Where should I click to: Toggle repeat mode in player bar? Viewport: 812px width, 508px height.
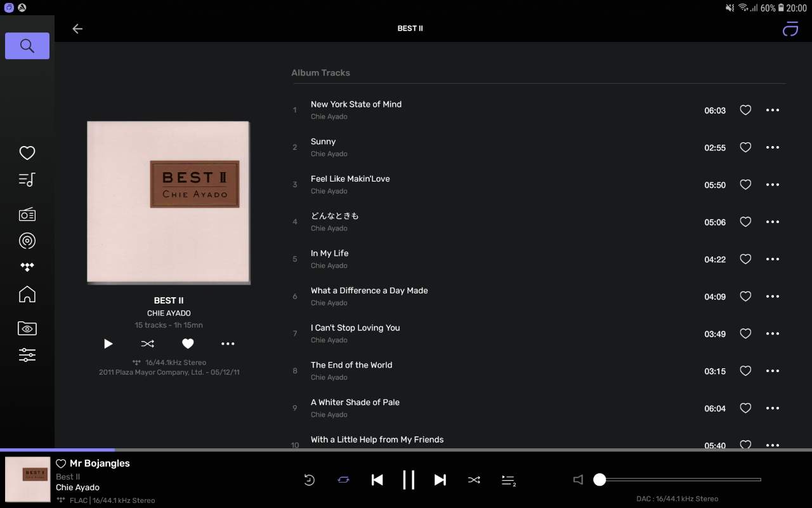(x=343, y=480)
